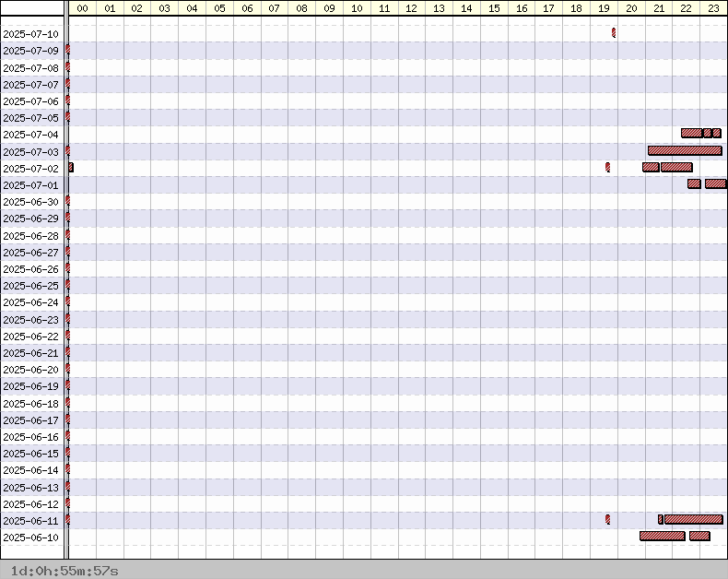Click hour 06 column header
Image resolution: width=728 pixels, height=579 pixels.
pos(247,8)
